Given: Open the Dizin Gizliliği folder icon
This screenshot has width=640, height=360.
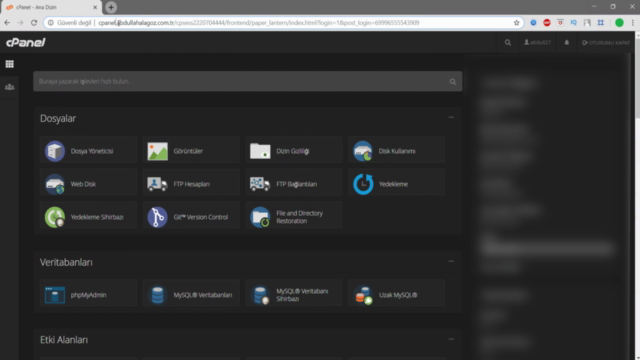Looking at the screenshot, I should (x=260, y=151).
